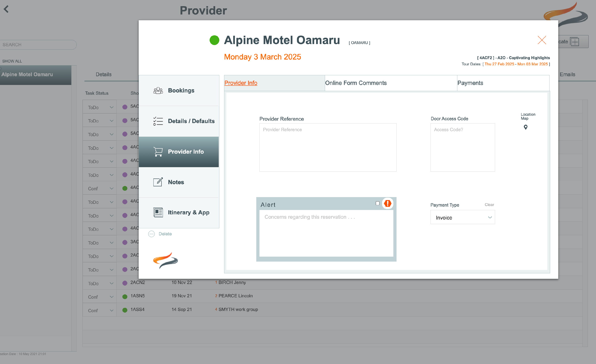Click the green status dot beside Alpine Motel Oamaru
596x364 pixels.
[x=214, y=40]
